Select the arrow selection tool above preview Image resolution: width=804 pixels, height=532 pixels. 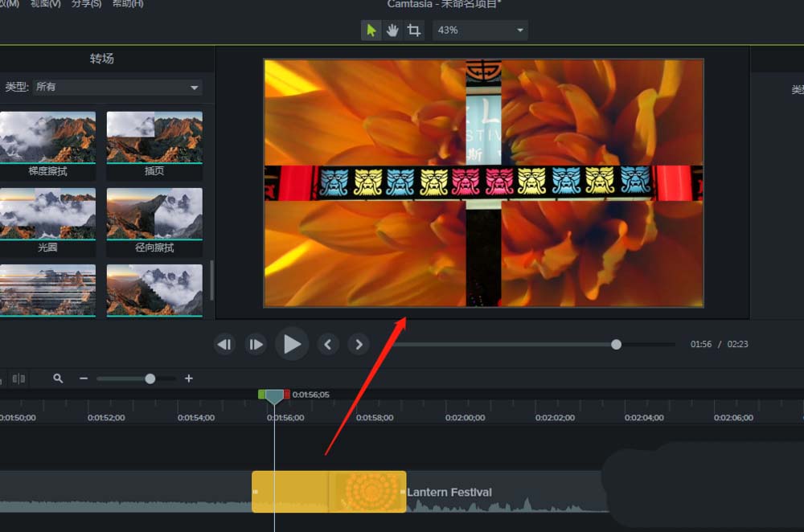[x=371, y=31]
